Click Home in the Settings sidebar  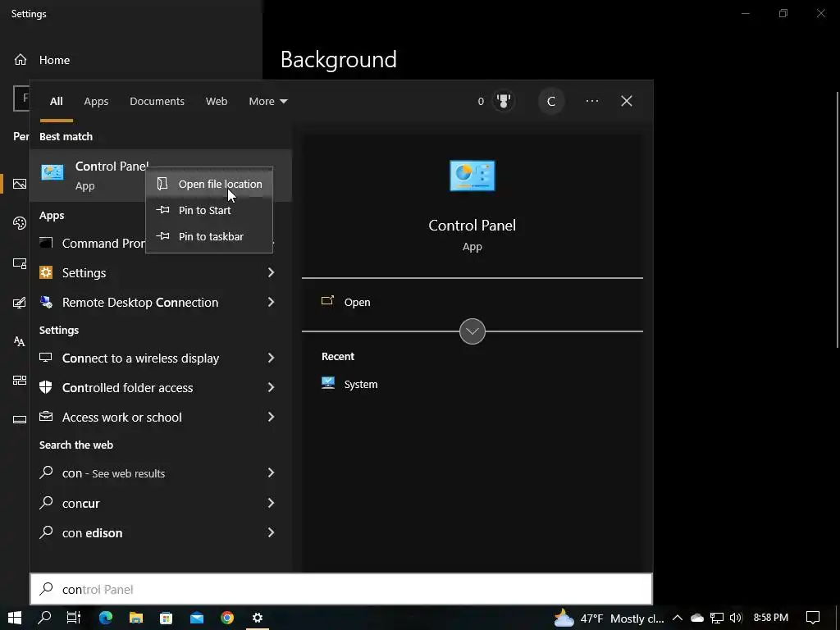point(54,60)
